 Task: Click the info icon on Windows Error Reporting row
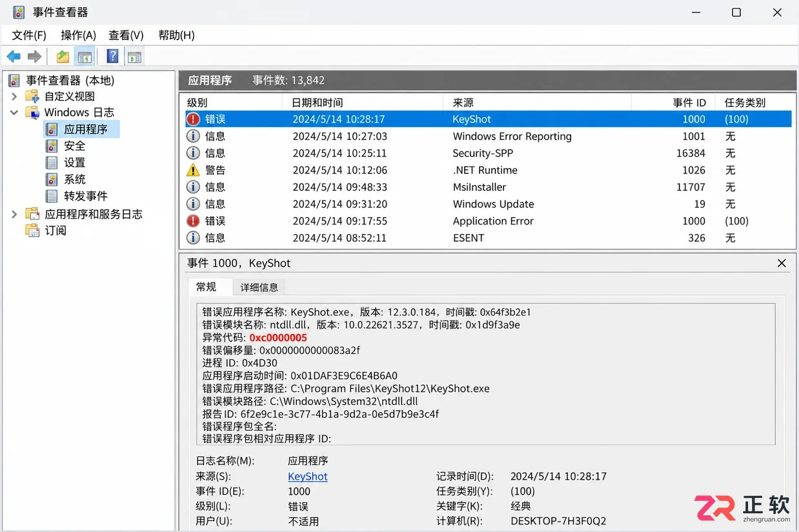click(193, 136)
